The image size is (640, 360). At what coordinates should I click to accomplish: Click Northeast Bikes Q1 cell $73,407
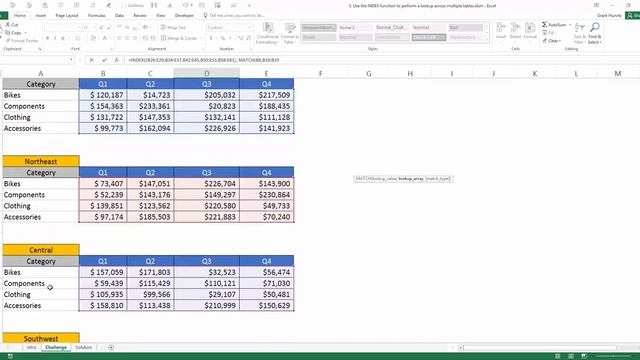point(103,184)
